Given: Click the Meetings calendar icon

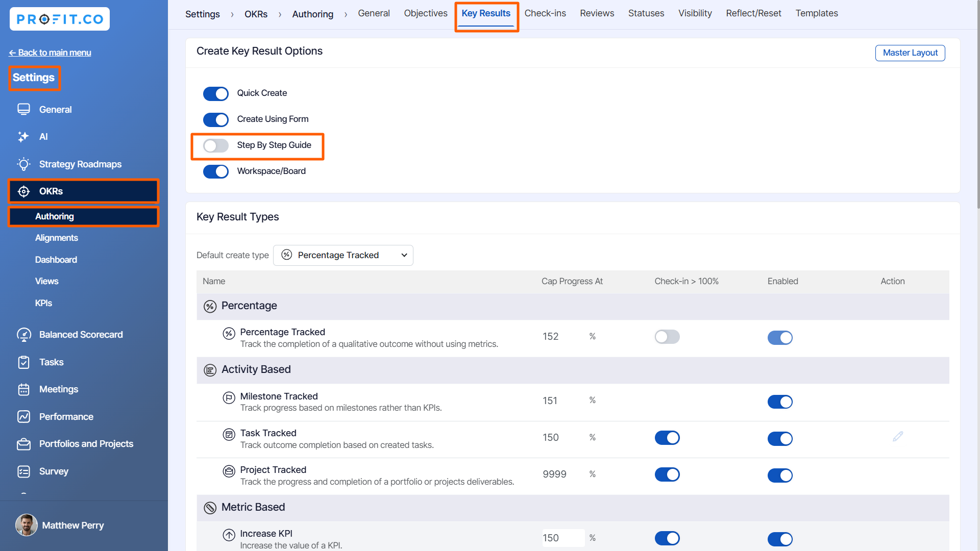Looking at the screenshot, I should 23,389.
